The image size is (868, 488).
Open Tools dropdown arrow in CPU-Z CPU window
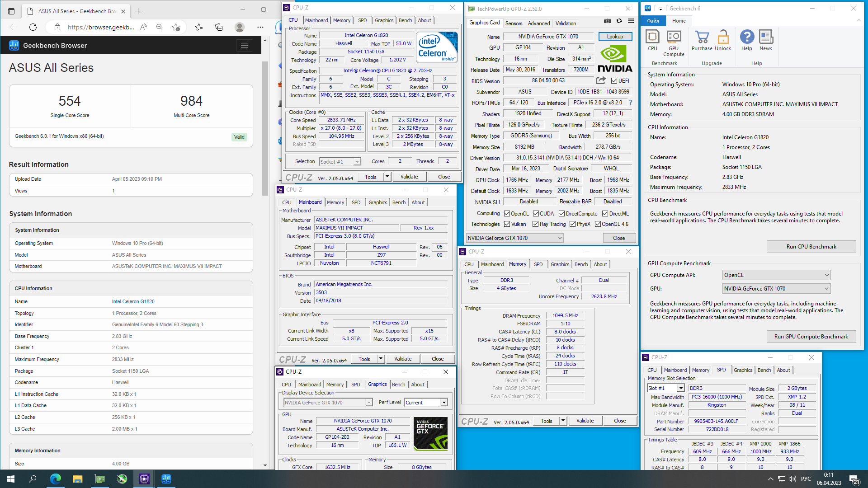coord(387,177)
